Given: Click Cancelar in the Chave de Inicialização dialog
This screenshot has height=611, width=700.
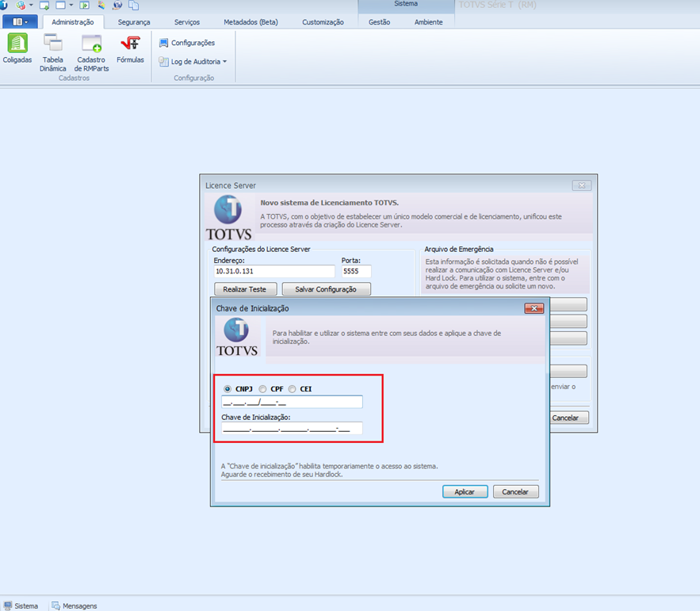Looking at the screenshot, I should (x=515, y=492).
